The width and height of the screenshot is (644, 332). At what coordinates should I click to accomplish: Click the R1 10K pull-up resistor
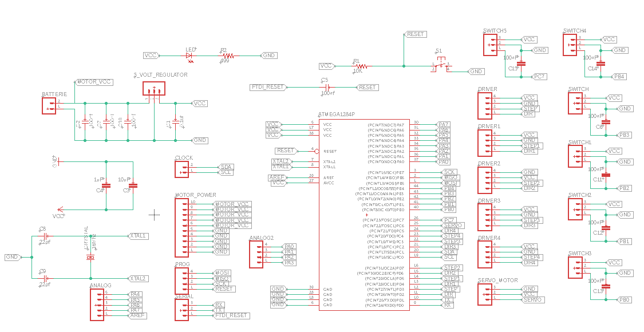[x=361, y=66]
